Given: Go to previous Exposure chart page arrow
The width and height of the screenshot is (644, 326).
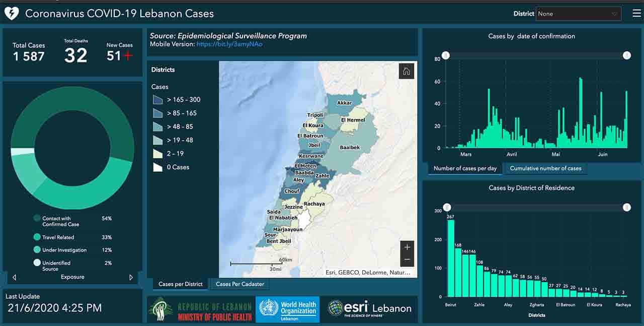Looking at the screenshot, I should tap(14, 277).
